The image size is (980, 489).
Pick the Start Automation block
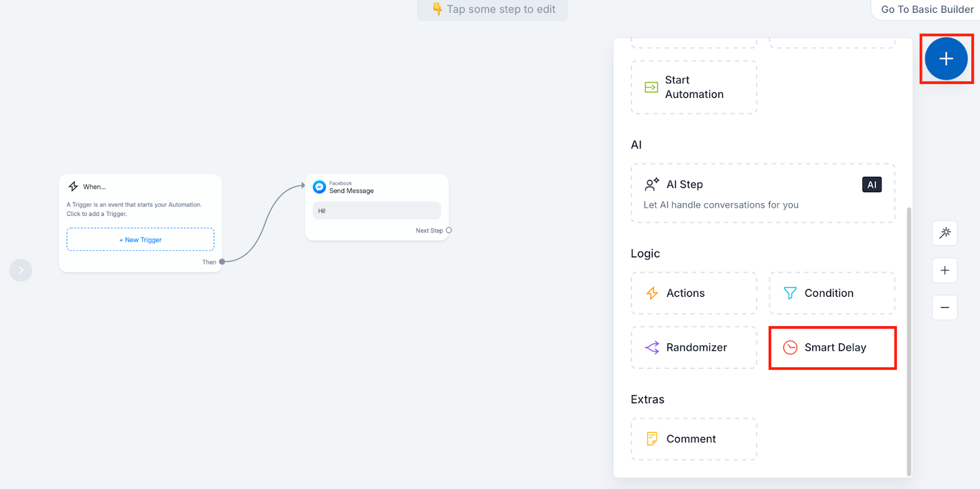(694, 87)
